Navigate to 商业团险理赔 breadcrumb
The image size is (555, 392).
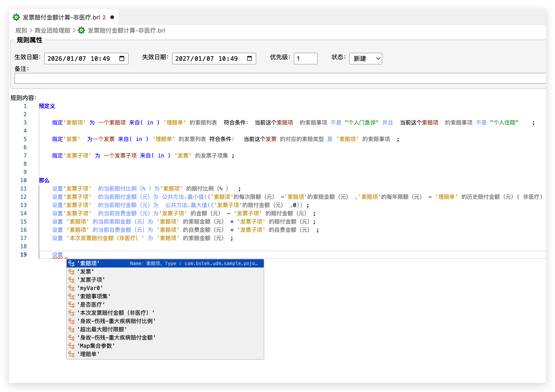click(52, 30)
